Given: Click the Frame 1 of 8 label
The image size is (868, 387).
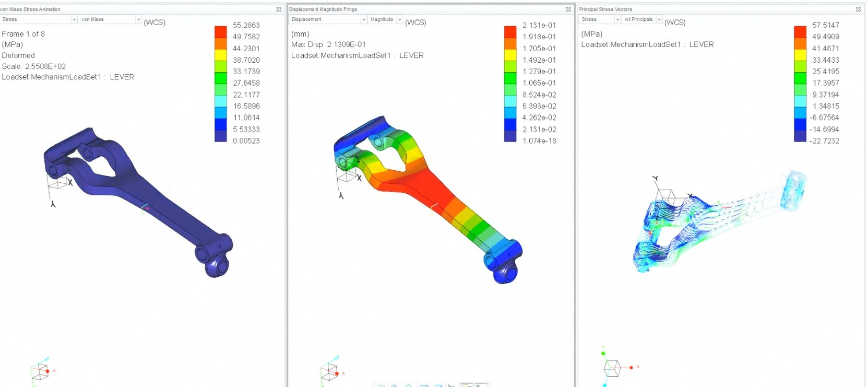Looking at the screenshot, I should click(x=23, y=34).
